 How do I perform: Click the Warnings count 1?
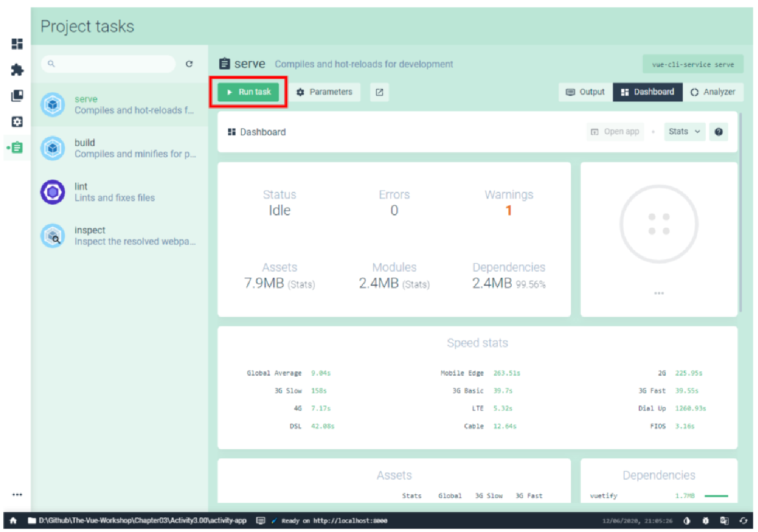click(x=508, y=211)
